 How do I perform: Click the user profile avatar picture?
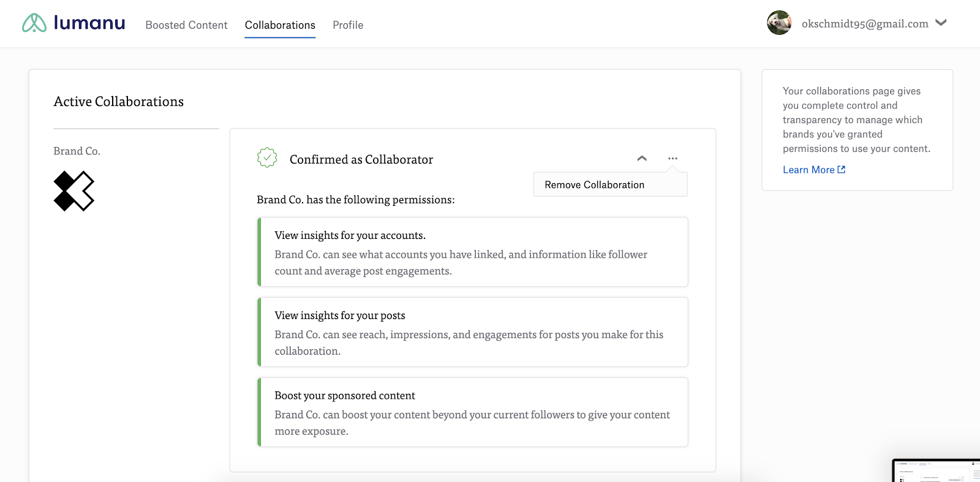[779, 23]
